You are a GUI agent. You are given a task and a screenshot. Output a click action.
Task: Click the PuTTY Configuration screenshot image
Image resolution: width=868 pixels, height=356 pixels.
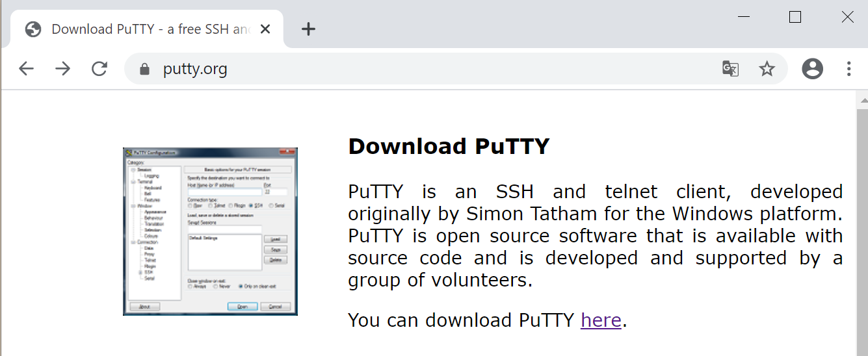click(x=210, y=231)
